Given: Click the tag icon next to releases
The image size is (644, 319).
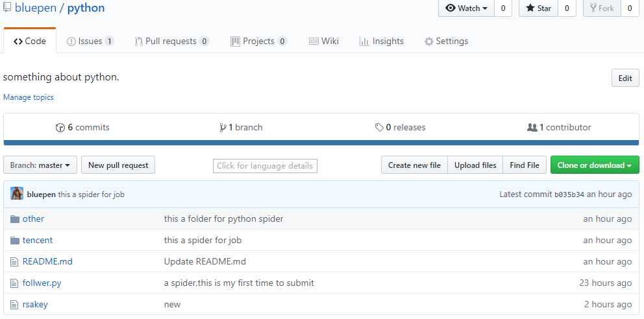Looking at the screenshot, I should (x=379, y=128).
